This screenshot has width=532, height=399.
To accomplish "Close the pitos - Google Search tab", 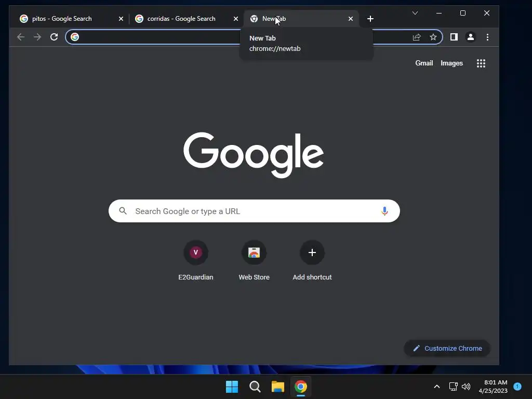I will [x=121, y=19].
